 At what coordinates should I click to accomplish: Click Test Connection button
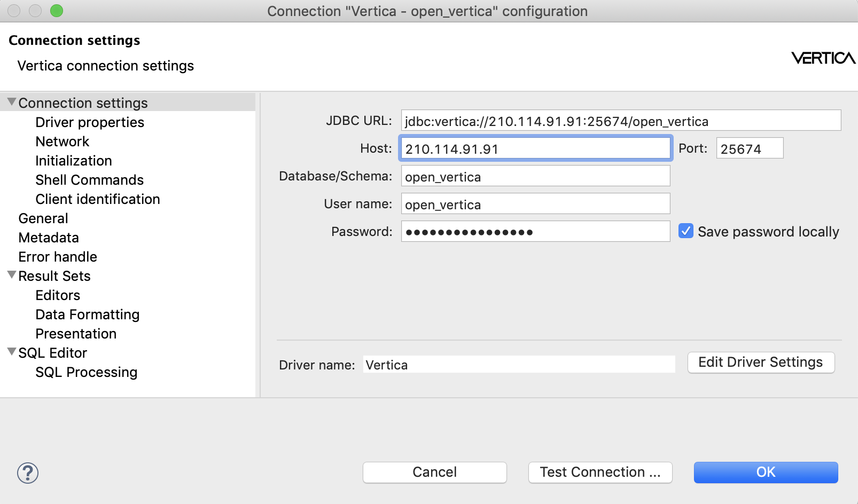coord(600,472)
